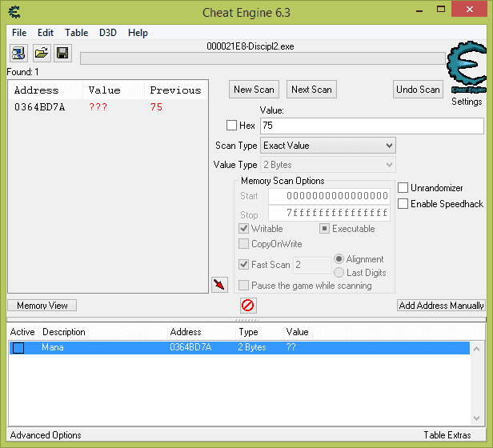493x448 pixels.
Task: Click the red circle clear list icon
Action: (248, 306)
